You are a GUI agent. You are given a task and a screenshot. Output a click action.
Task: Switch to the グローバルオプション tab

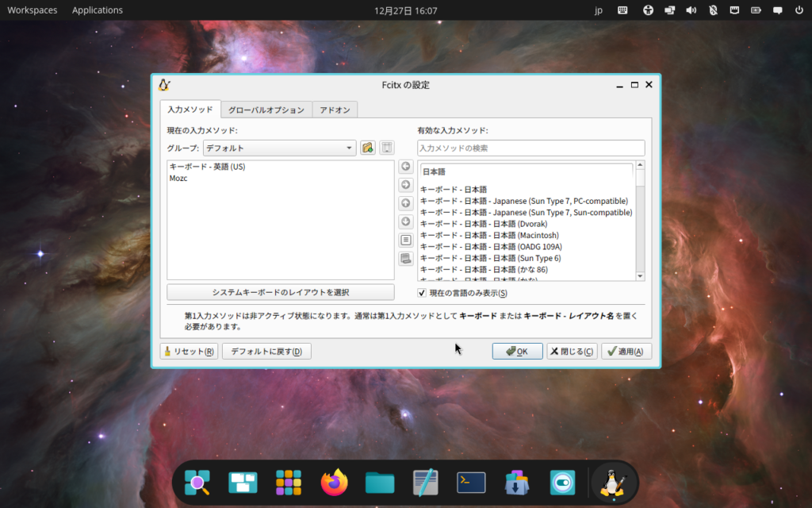(266, 110)
